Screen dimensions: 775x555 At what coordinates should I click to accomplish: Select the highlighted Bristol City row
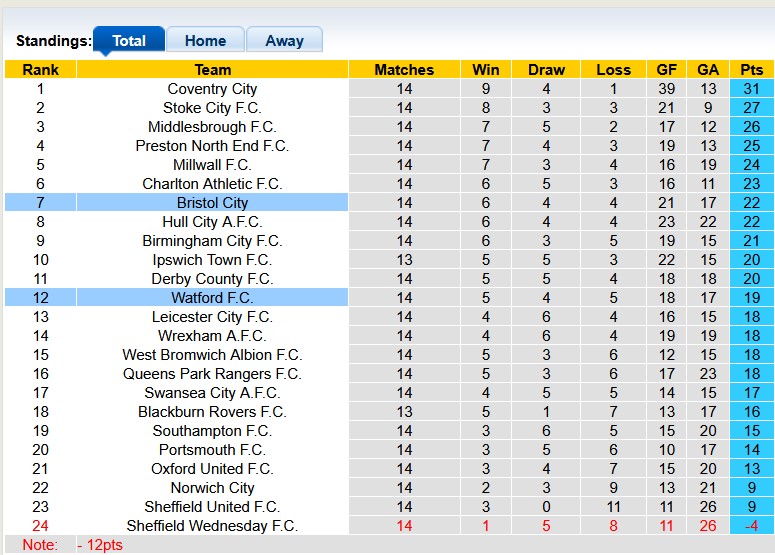coord(212,203)
